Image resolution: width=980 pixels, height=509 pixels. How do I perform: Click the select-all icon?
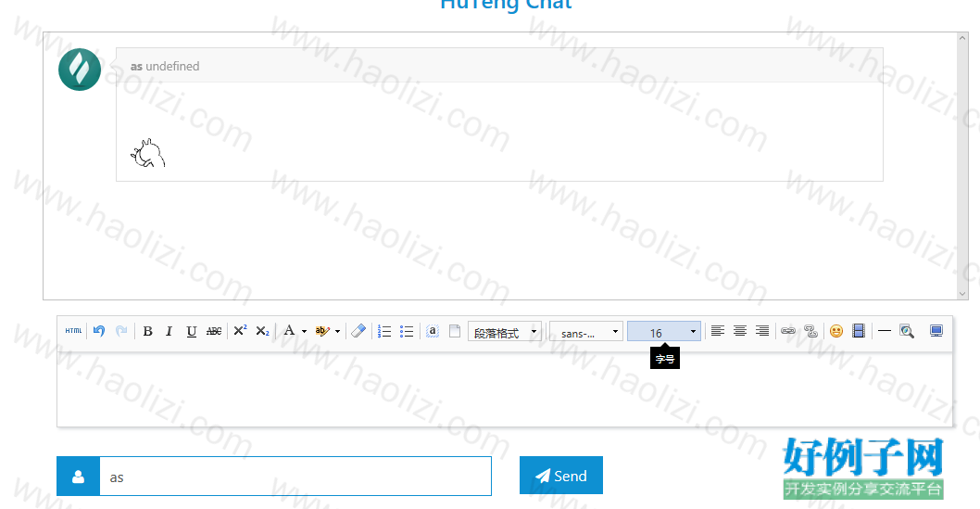432,331
